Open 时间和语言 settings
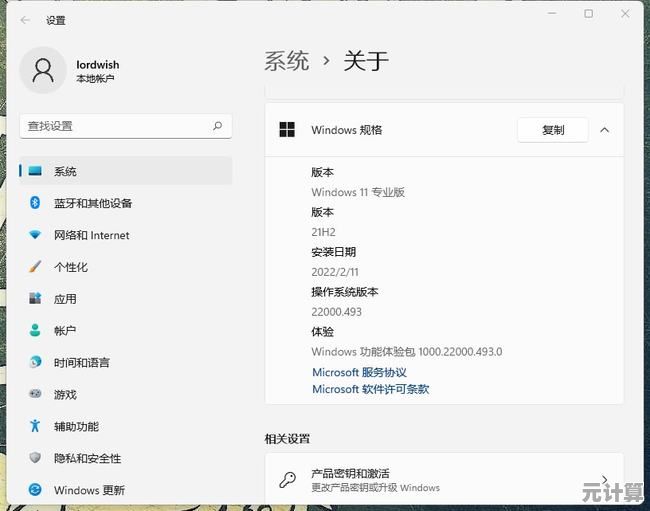This screenshot has height=511, width=650. [126, 362]
